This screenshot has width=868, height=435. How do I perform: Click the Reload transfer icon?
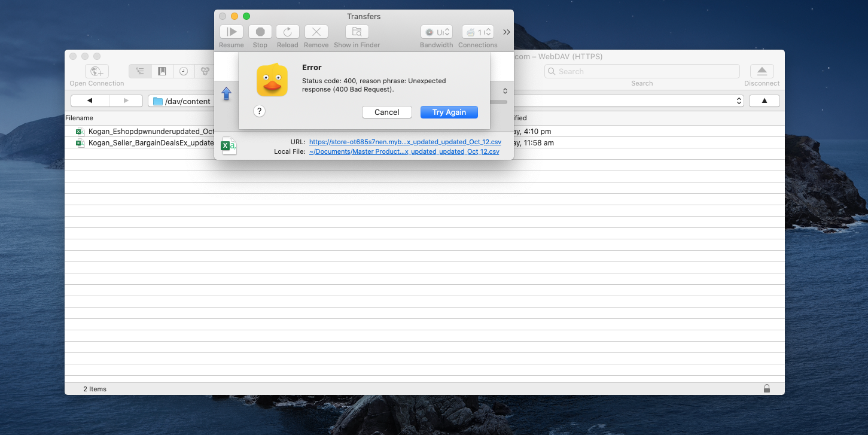[288, 32]
